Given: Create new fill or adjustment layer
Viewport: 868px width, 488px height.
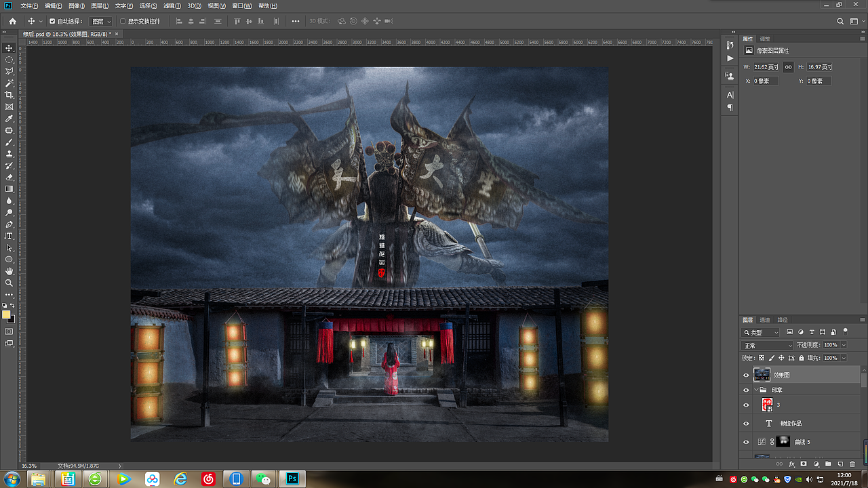Looking at the screenshot, I should point(816,464).
